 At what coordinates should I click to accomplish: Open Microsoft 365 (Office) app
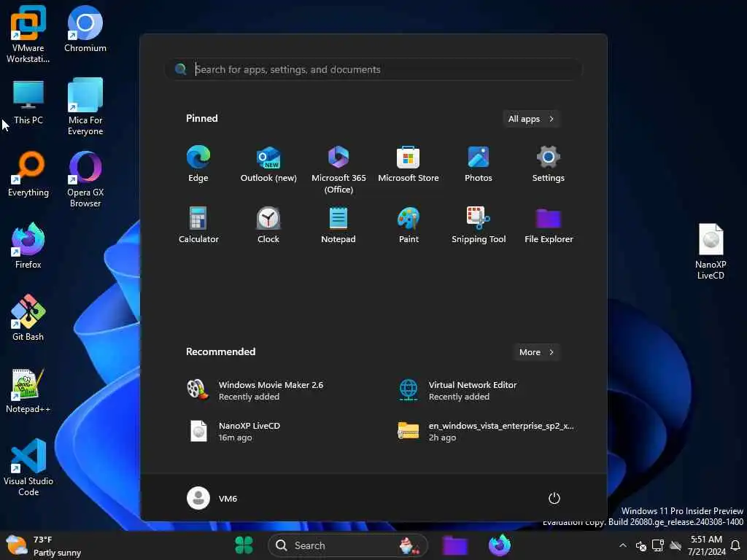click(x=338, y=169)
